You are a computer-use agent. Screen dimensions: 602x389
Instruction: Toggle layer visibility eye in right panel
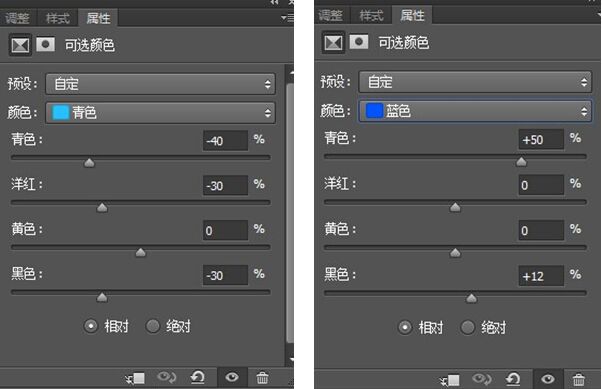pos(548,379)
